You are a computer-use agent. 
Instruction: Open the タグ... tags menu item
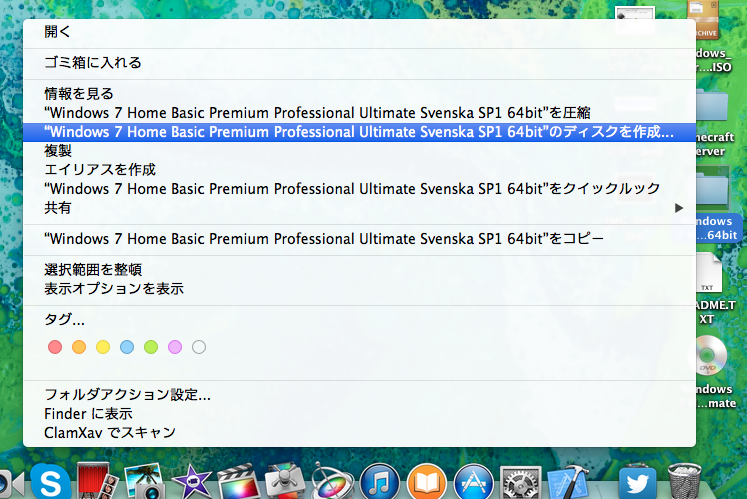359,319
